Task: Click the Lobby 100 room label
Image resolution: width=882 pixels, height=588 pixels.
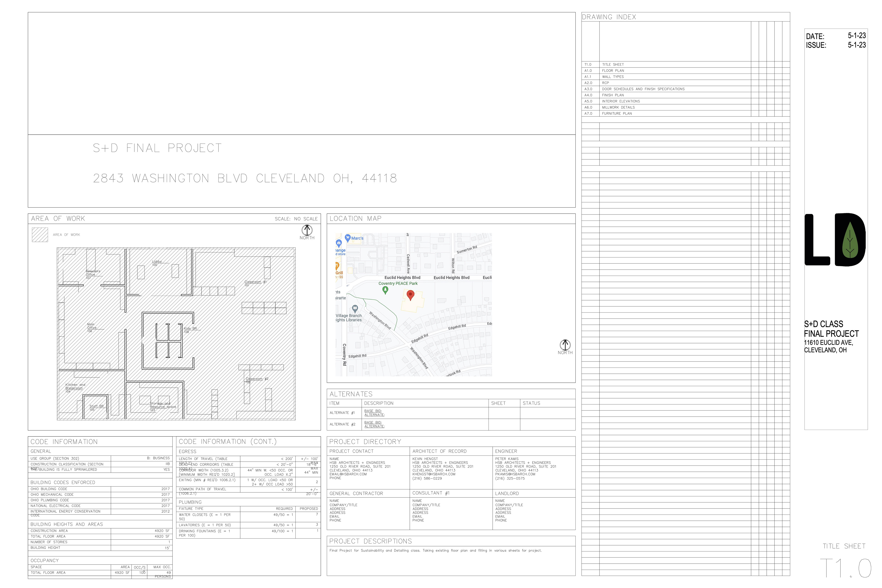Action: (156, 263)
